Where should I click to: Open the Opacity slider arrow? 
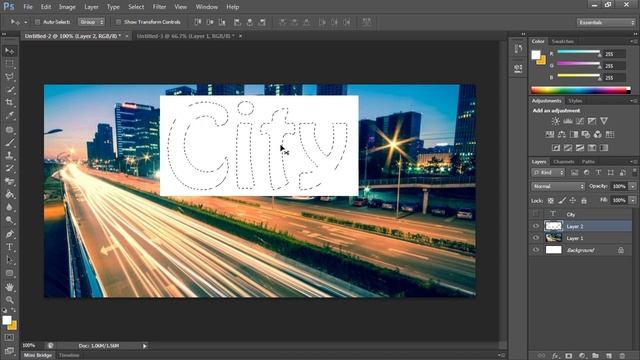click(632, 186)
